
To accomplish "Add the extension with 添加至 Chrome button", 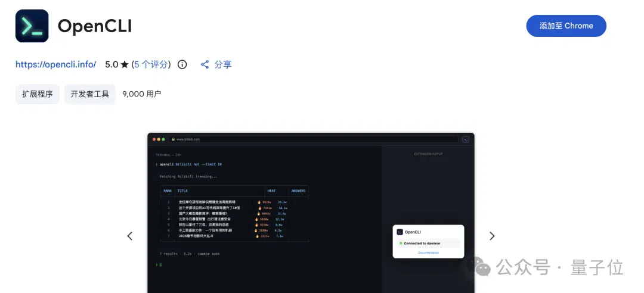I will tap(566, 26).
